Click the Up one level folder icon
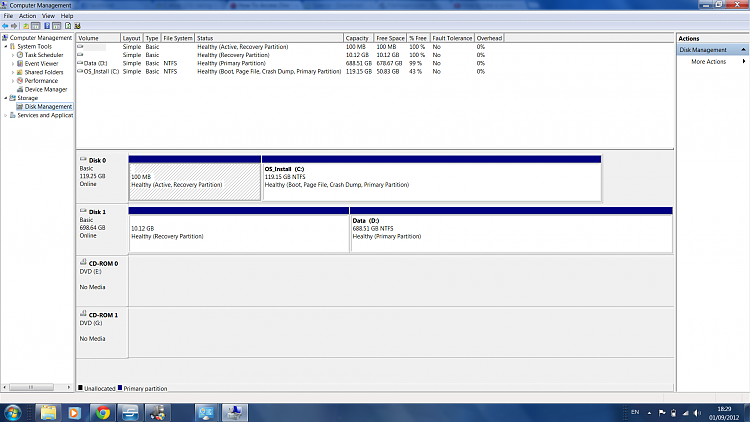This screenshot has height=422, width=750. pos(26,26)
